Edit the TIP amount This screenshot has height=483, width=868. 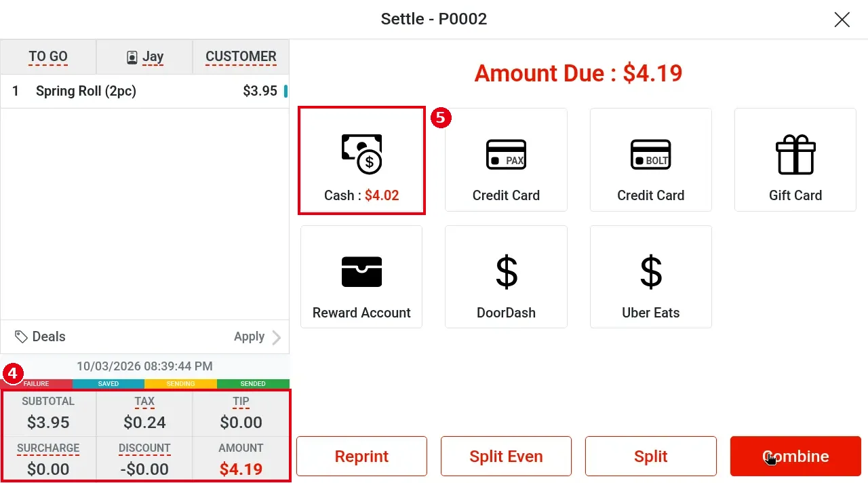point(241,412)
